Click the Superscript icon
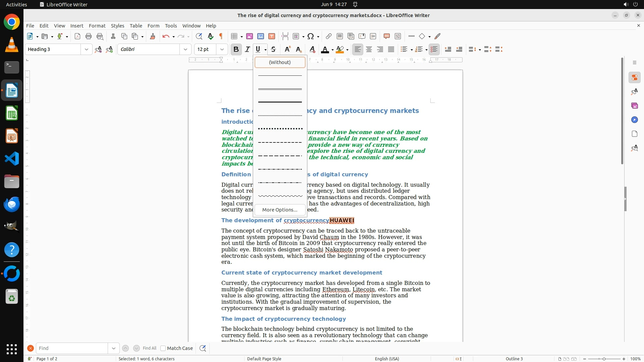The width and height of the screenshot is (644, 362). [x=287, y=50]
